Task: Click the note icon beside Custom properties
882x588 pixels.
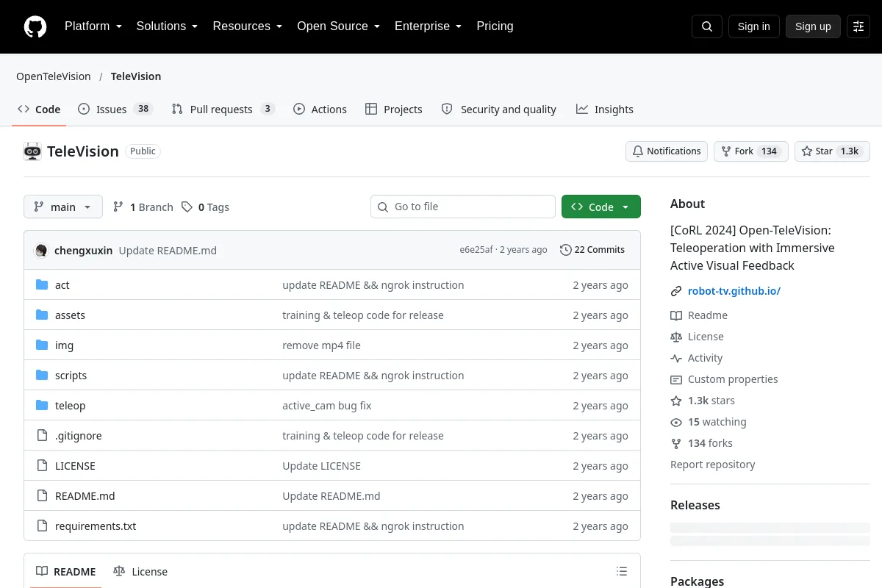Action: pos(676,379)
